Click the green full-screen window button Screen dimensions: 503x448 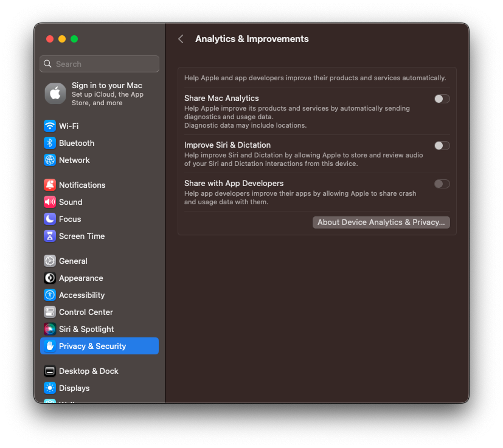click(x=74, y=39)
